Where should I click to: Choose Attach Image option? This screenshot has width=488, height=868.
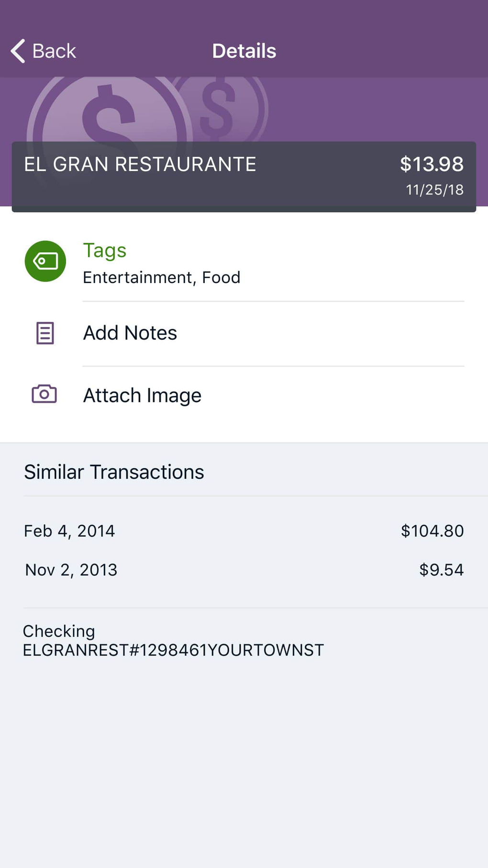[x=142, y=395]
